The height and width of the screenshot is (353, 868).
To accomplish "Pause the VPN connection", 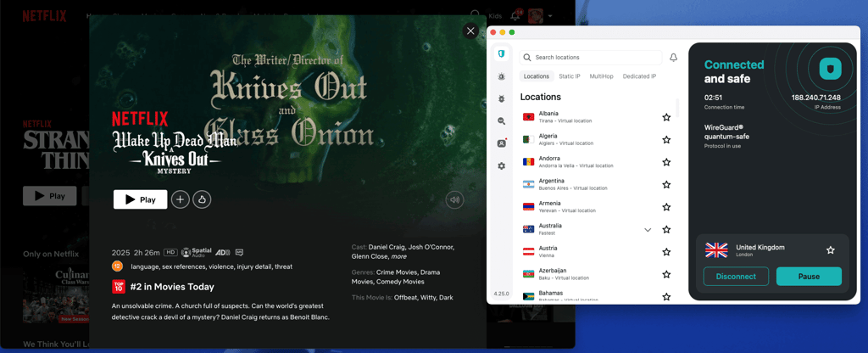I will (x=809, y=276).
